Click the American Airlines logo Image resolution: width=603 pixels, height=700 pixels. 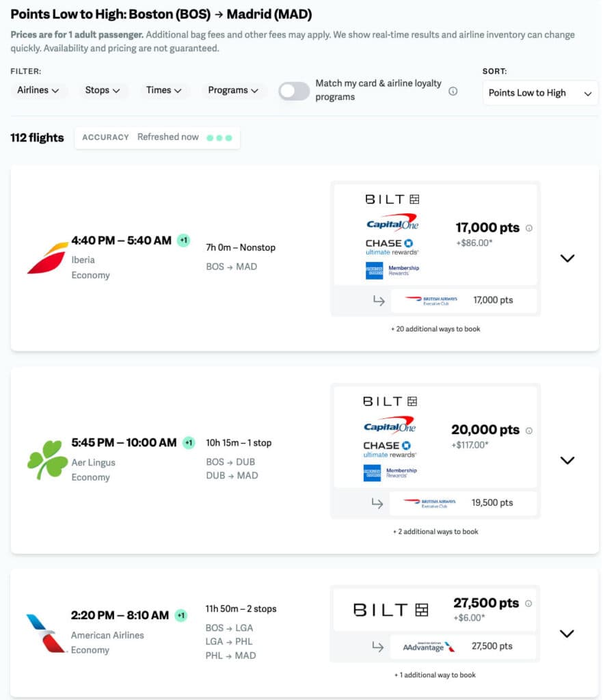pos(45,633)
